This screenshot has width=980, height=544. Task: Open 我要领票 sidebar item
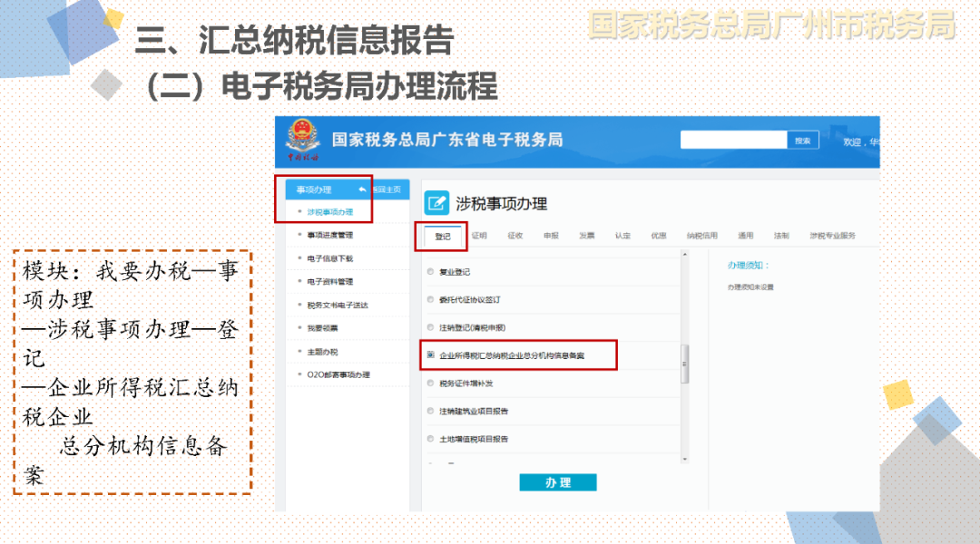coord(322,328)
